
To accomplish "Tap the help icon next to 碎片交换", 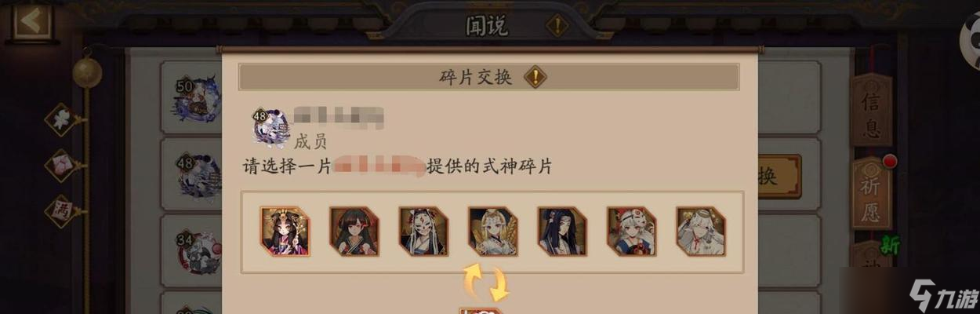I will (535, 77).
